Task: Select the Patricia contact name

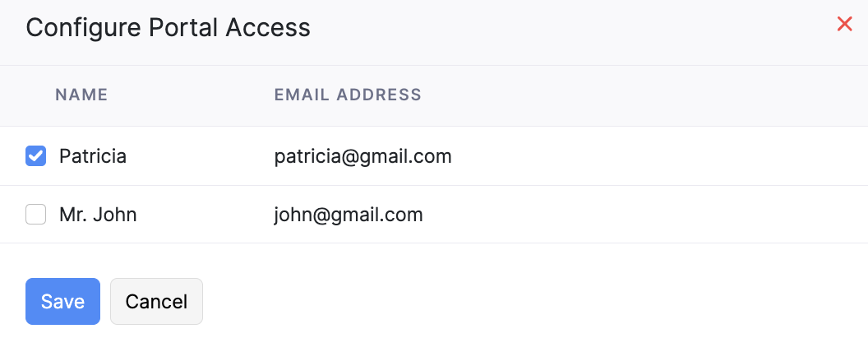Action: [x=93, y=156]
